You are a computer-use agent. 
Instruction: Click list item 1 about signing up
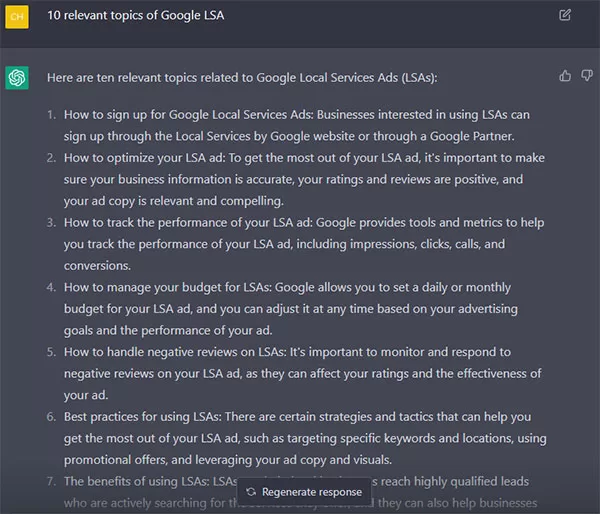tap(297, 125)
